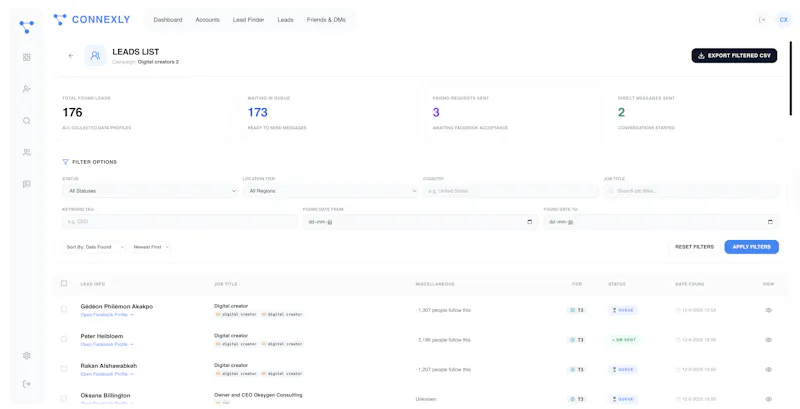Click T3 tier badge for Oksana Billington
The image size is (800, 409).
pyautogui.click(x=577, y=399)
